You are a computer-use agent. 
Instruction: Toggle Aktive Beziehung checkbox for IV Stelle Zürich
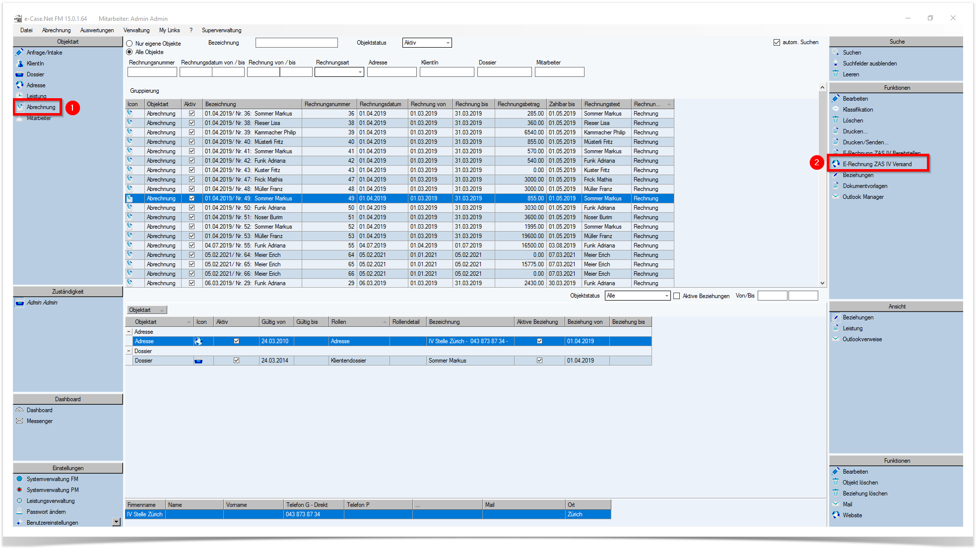(x=539, y=341)
